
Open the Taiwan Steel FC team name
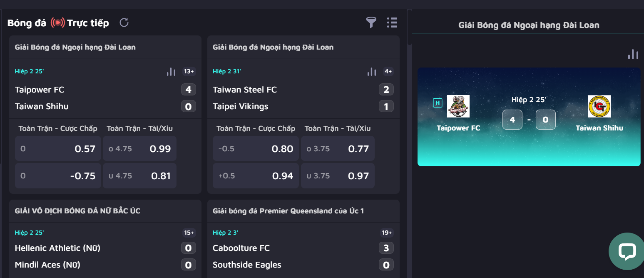[x=244, y=90]
